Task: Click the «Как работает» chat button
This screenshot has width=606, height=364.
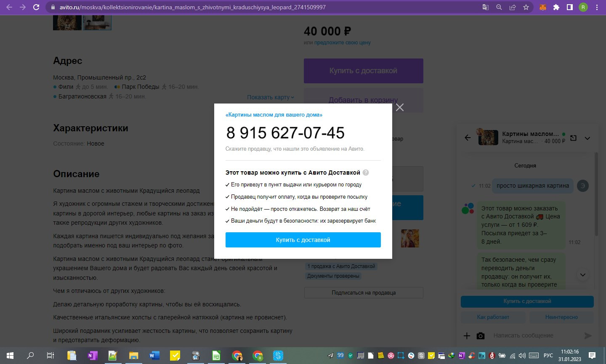Action: pyautogui.click(x=493, y=317)
